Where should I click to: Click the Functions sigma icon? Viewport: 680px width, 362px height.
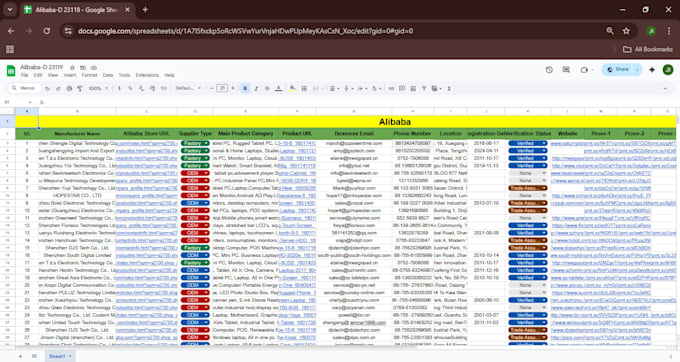(449, 88)
